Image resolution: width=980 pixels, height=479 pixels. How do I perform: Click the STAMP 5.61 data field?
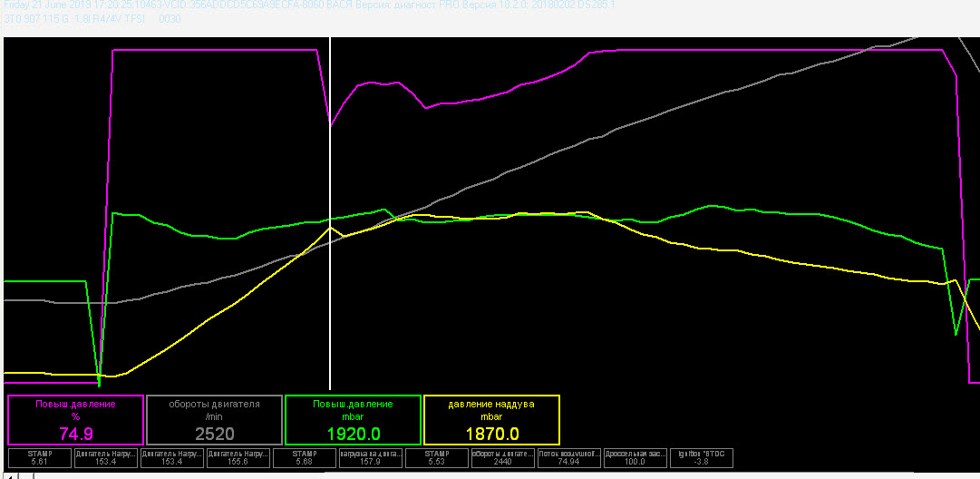[x=40, y=458]
